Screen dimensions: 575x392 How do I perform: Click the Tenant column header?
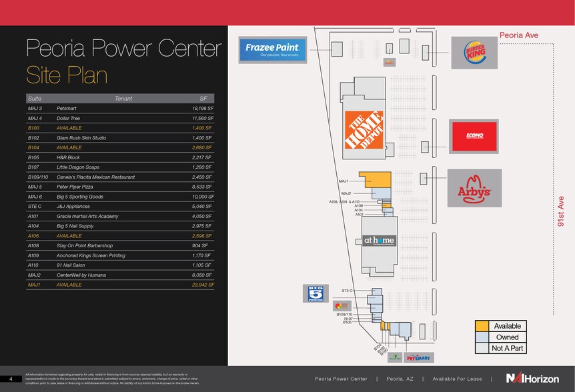coord(123,99)
